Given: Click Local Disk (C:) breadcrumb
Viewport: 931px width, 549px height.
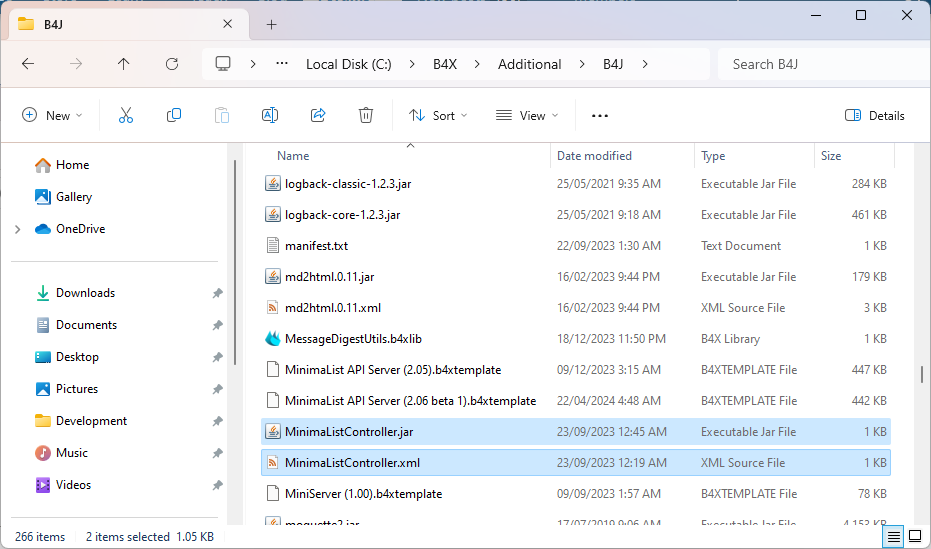Looking at the screenshot, I should [349, 64].
